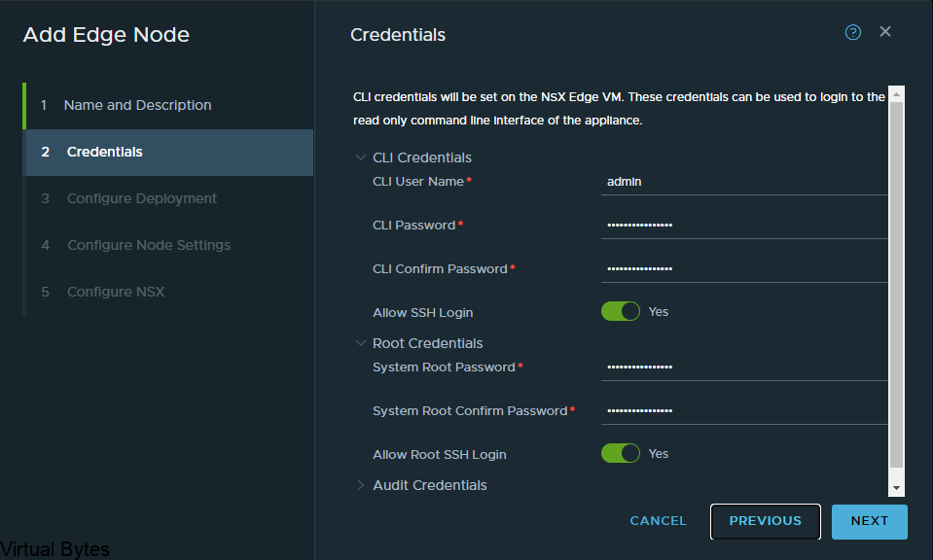933x560 pixels.
Task: Cancel the edge node wizard
Action: click(658, 521)
